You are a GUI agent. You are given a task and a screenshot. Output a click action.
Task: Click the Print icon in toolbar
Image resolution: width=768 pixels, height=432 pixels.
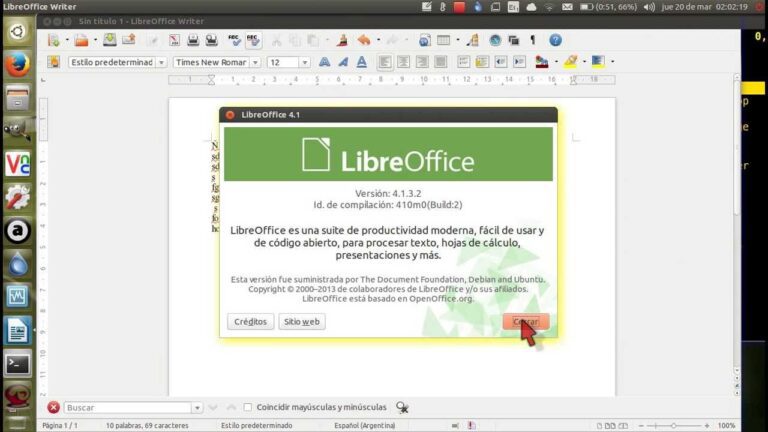[193, 40]
